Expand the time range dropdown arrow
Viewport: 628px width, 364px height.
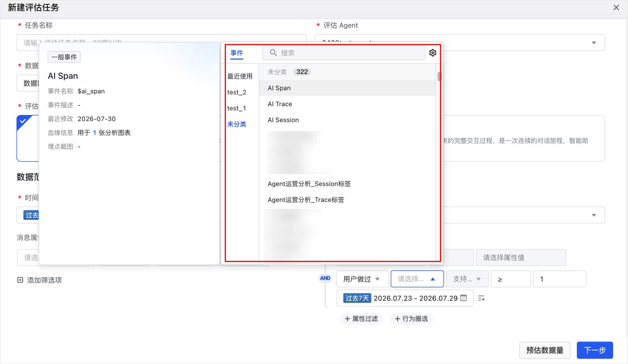pyautogui.click(x=594, y=215)
